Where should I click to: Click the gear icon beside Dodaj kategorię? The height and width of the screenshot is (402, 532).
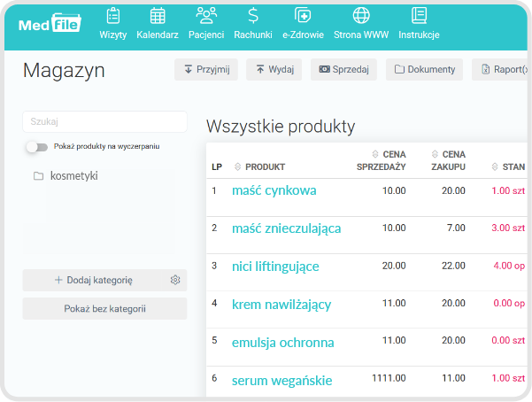[x=175, y=280]
